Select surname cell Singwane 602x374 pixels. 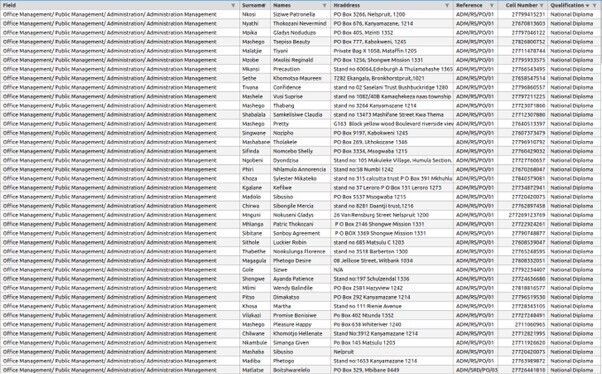[255, 133]
